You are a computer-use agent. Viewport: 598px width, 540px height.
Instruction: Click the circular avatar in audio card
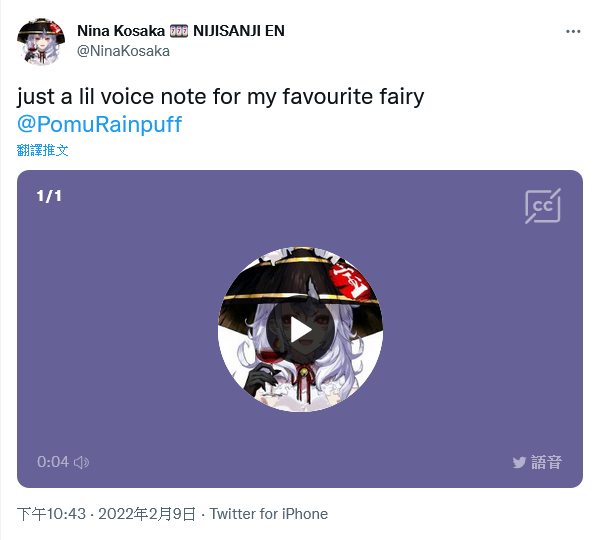click(x=301, y=329)
